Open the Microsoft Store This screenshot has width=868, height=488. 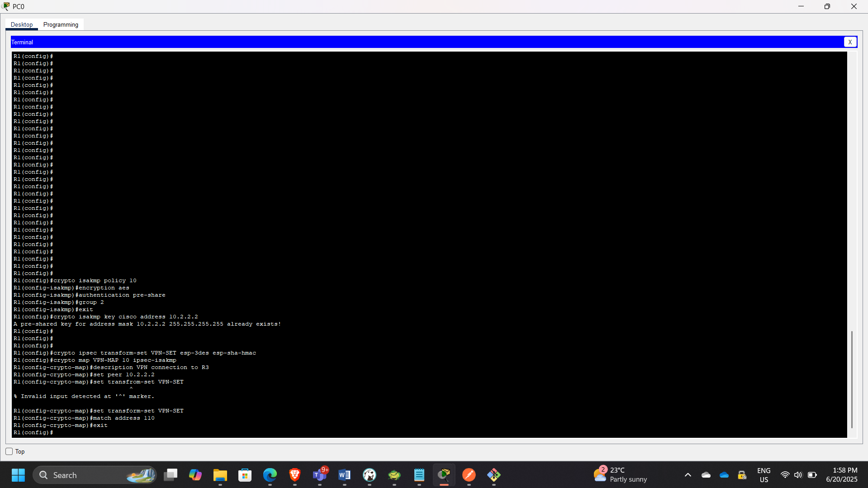pos(245,475)
